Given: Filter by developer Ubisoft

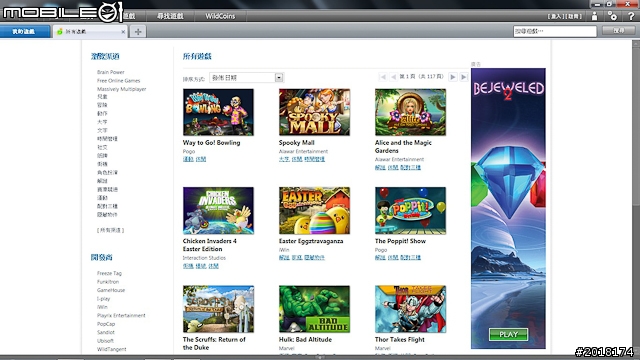Looking at the screenshot, I should click(105, 341).
